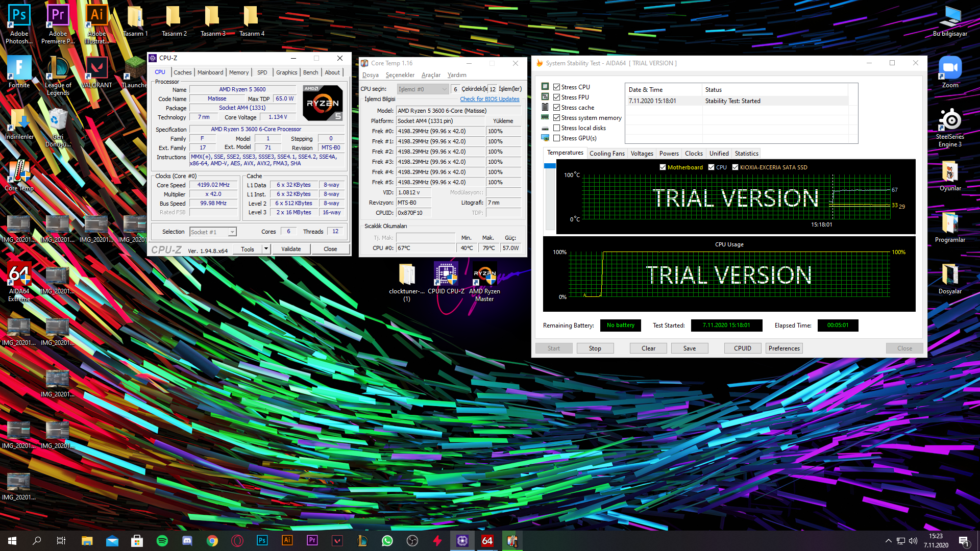Toggle Stress system memory checkbox
This screenshot has width=980, height=551.
coord(556,118)
